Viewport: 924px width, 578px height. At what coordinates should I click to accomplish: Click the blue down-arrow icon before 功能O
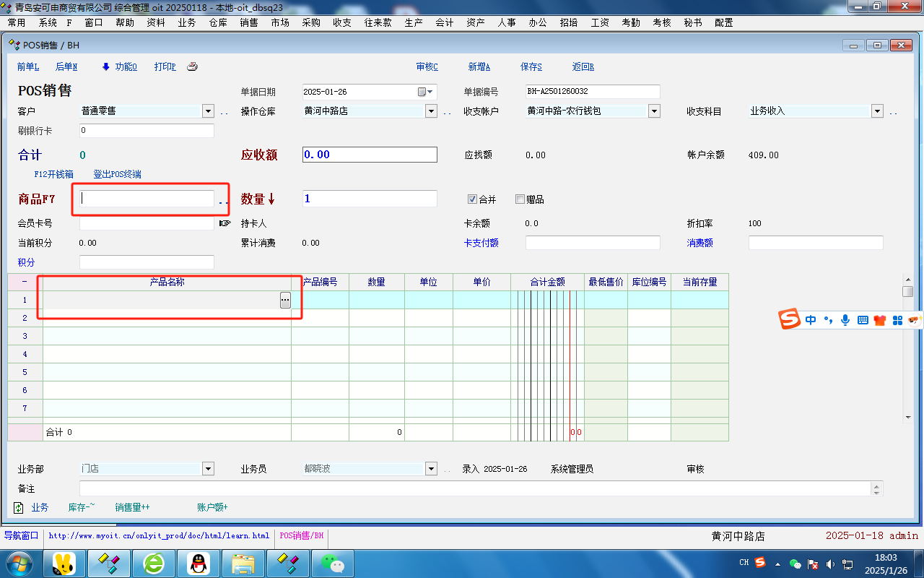[x=105, y=67]
